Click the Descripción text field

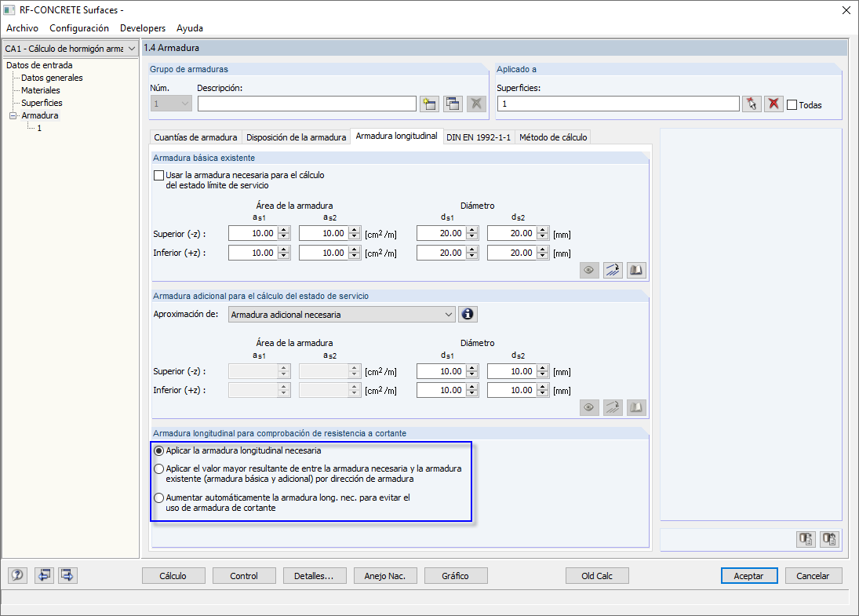coord(307,104)
